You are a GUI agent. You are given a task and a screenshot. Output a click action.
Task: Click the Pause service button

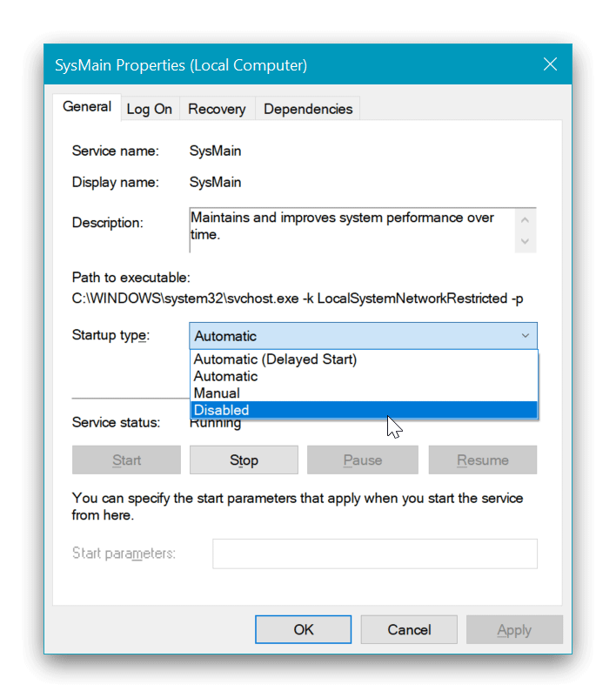362,460
